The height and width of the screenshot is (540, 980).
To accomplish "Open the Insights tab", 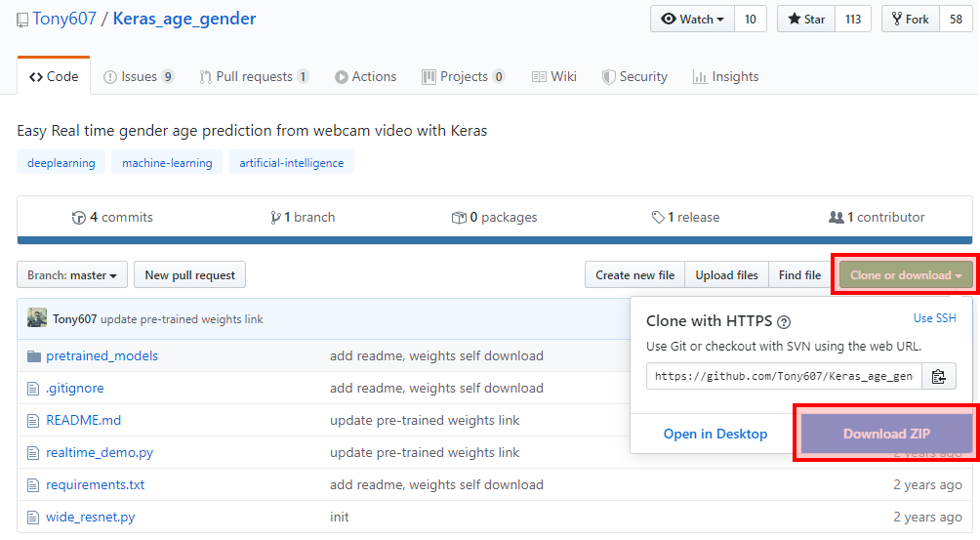I will (x=725, y=76).
